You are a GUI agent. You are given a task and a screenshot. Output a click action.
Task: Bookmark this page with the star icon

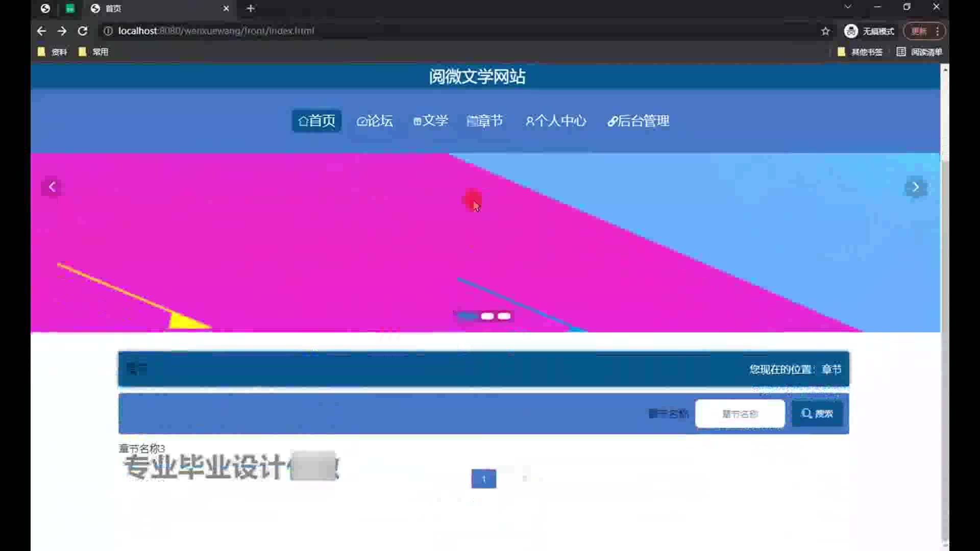click(825, 31)
